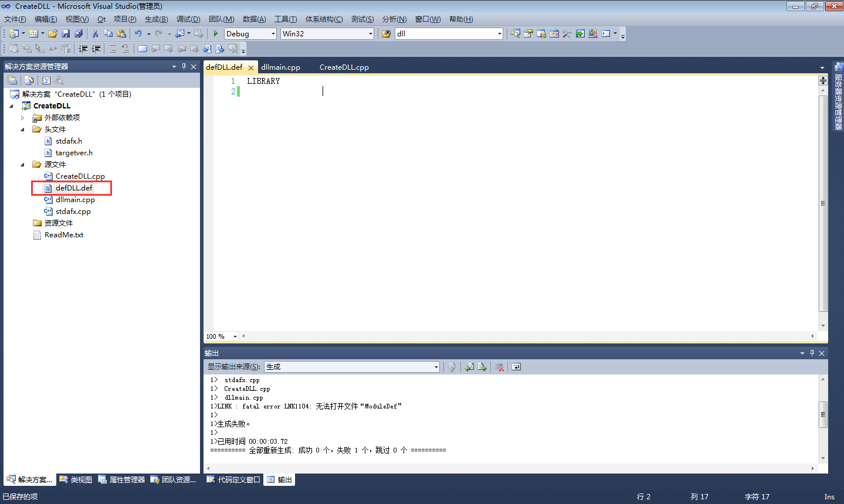Screen dimensions: 844x504
Task: Toggle word wrap in the output panel
Action: click(516, 367)
